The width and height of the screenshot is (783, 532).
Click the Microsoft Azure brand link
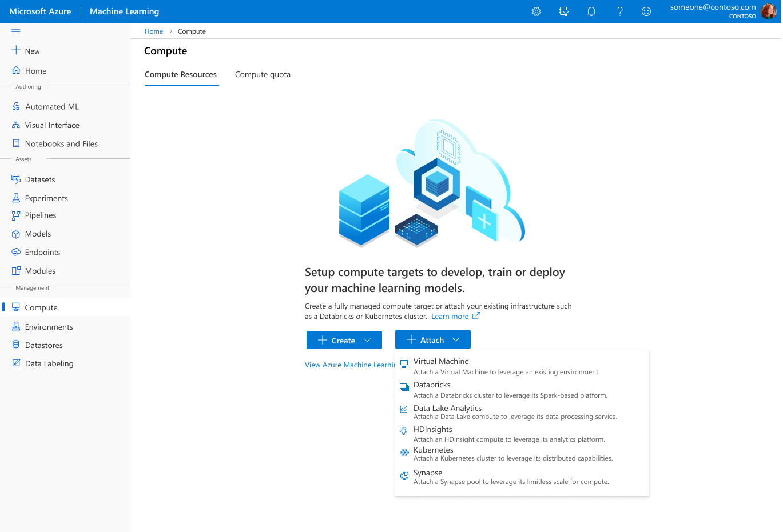(40, 11)
